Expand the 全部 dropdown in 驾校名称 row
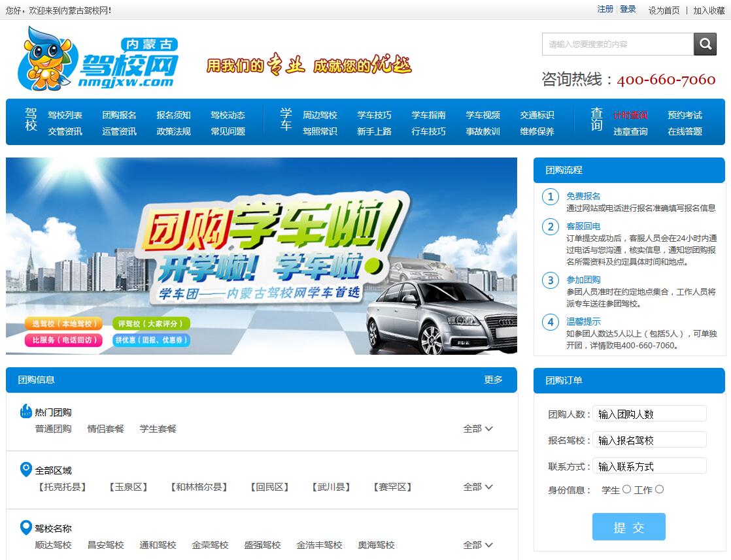 coord(478,545)
